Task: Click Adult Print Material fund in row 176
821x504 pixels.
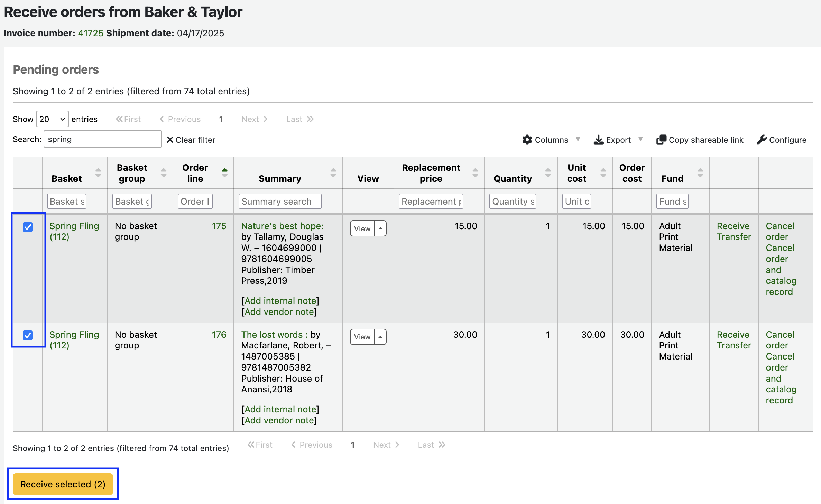Action: [675, 345]
